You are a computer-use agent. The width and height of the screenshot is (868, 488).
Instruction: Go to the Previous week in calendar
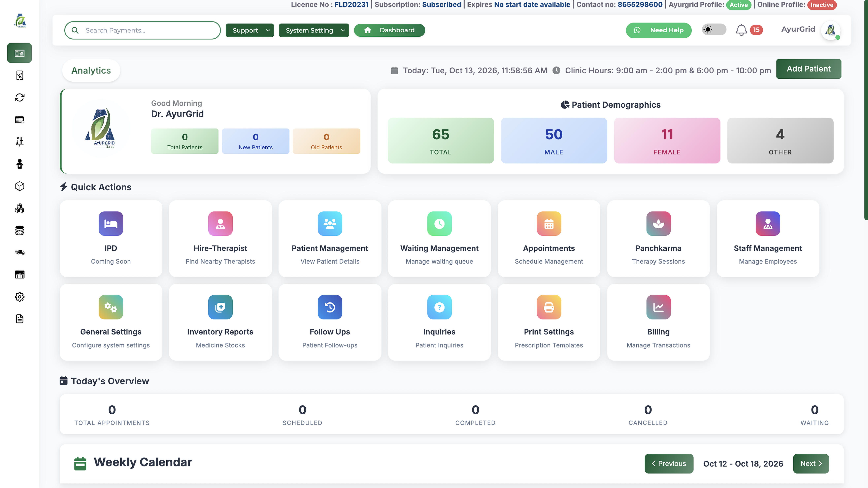[669, 464]
